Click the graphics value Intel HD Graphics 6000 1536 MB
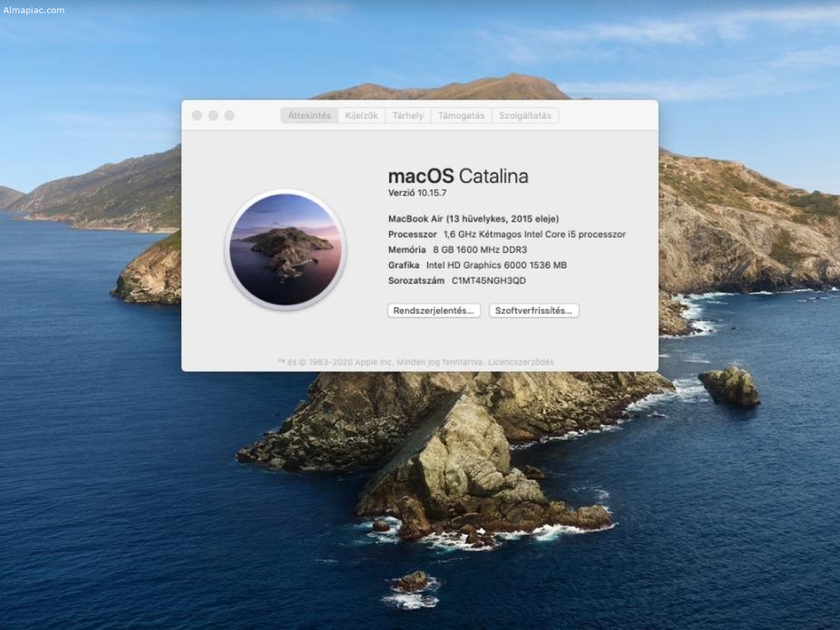This screenshot has height=630, width=840. (496, 265)
